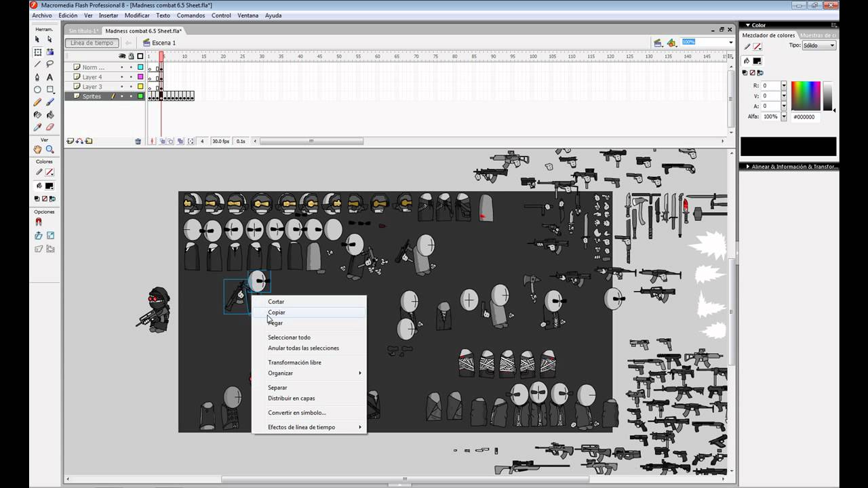Viewport: 868px width, 488px height.
Task: Click the edit symbols icon
Action: click(x=671, y=43)
